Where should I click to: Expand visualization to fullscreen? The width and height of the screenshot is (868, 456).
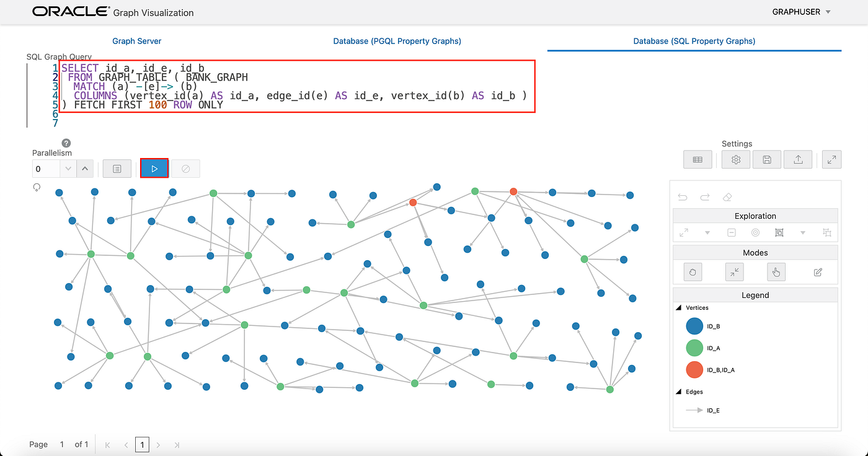coord(831,159)
